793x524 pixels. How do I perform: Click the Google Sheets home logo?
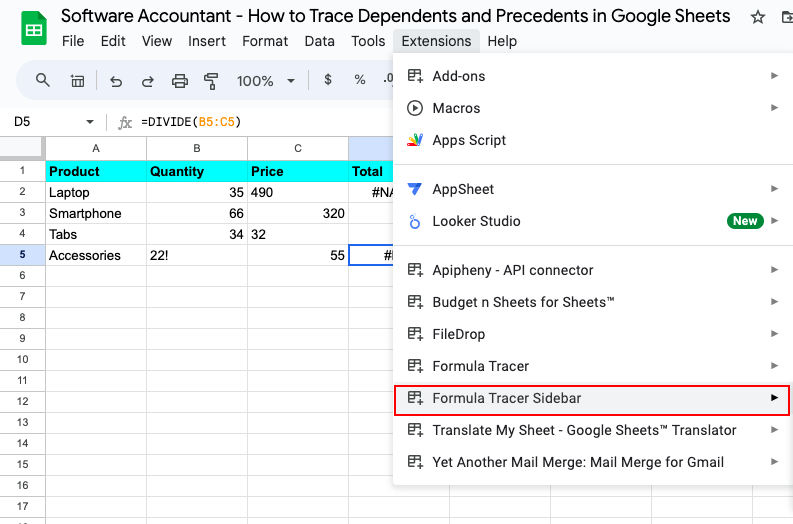click(x=34, y=28)
